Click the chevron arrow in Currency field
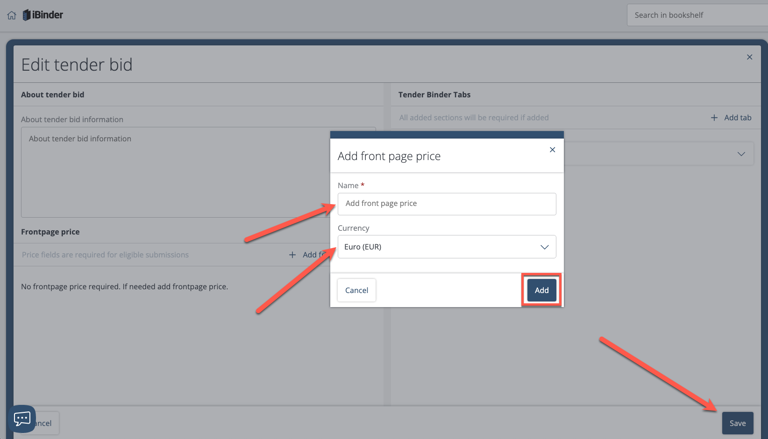Image resolution: width=768 pixels, height=439 pixels. point(544,247)
